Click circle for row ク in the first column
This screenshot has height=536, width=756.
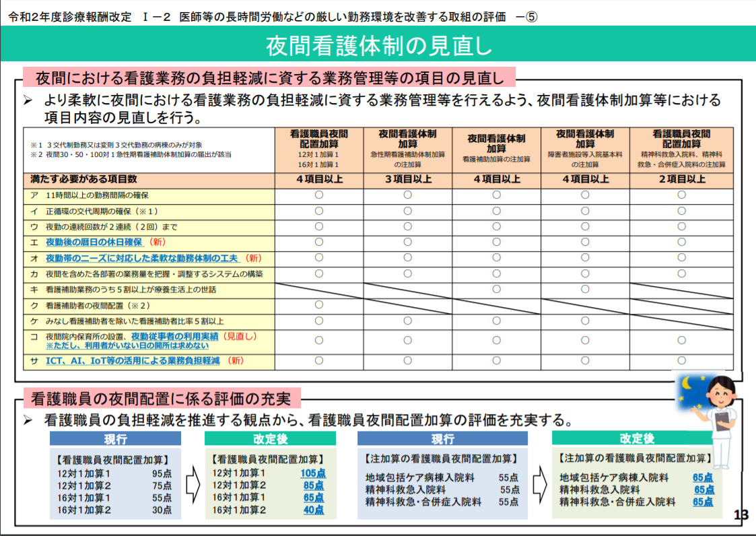coord(318,305)
